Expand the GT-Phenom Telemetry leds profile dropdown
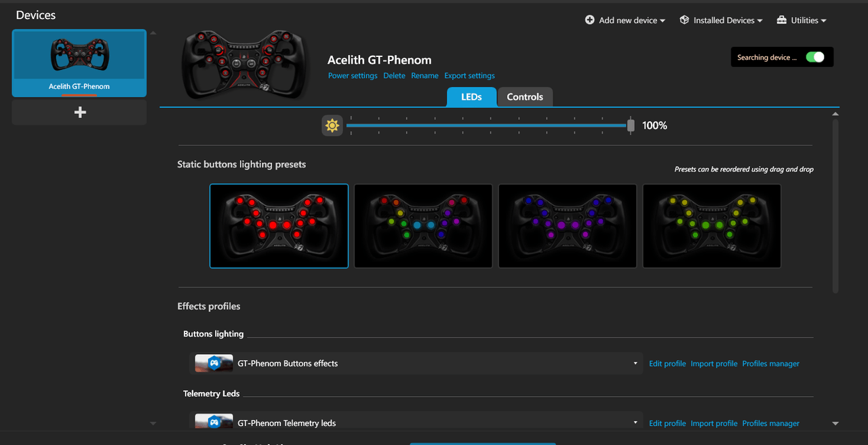Screen dimensions: 868x445 pos(635,423)
